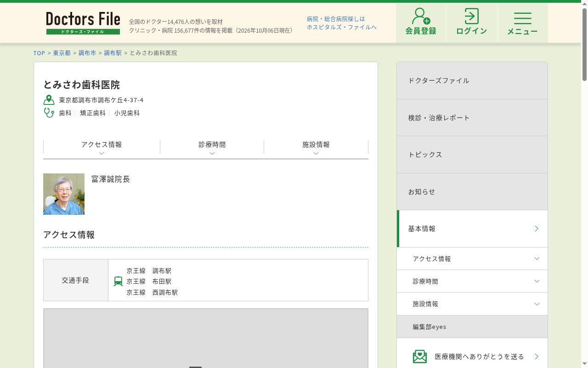Select 検診・治療レポート in the sidebar
Screen dimensions: 588x368
coord(472,118)
